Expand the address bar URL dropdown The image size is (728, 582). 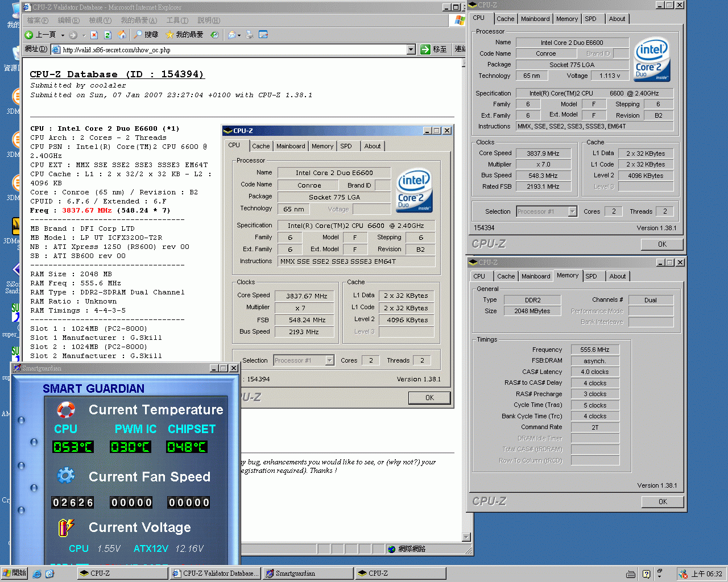[411, 49]
